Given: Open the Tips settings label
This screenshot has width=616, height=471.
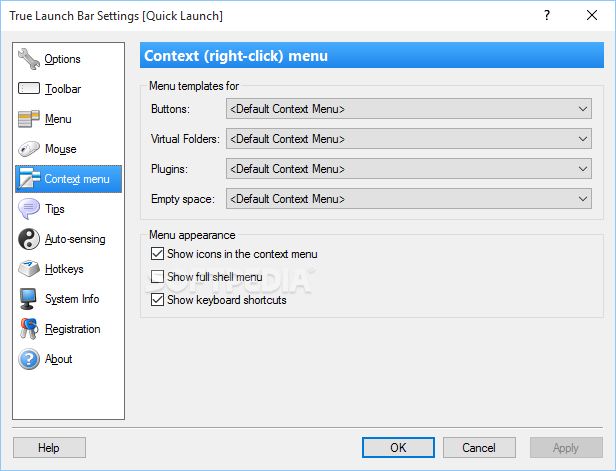Looking at the screenshot, I should [x=55, y=209].
